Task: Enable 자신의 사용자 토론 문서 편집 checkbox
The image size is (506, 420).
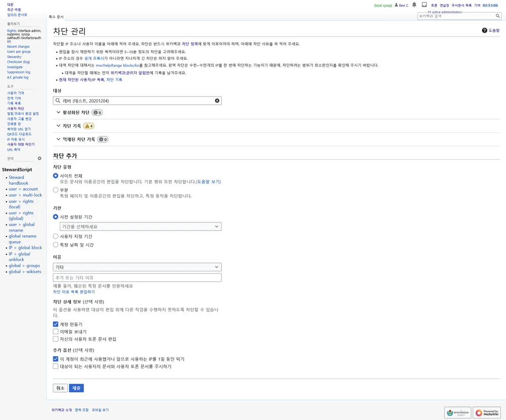Action: [56, 339]
